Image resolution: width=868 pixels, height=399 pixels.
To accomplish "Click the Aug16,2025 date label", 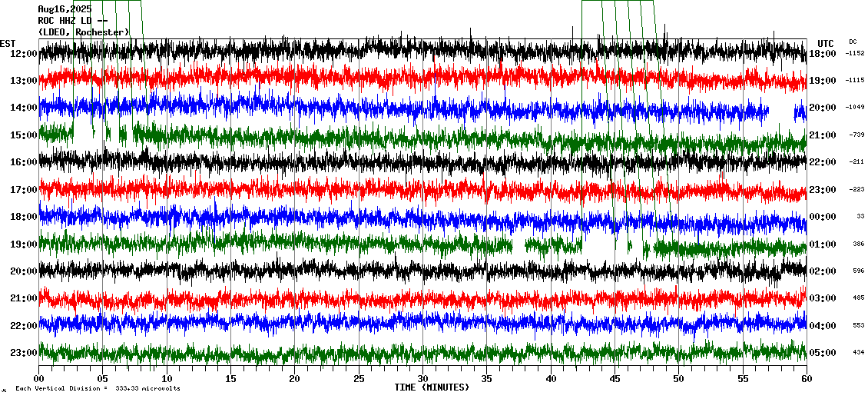I will pos(65,9).
